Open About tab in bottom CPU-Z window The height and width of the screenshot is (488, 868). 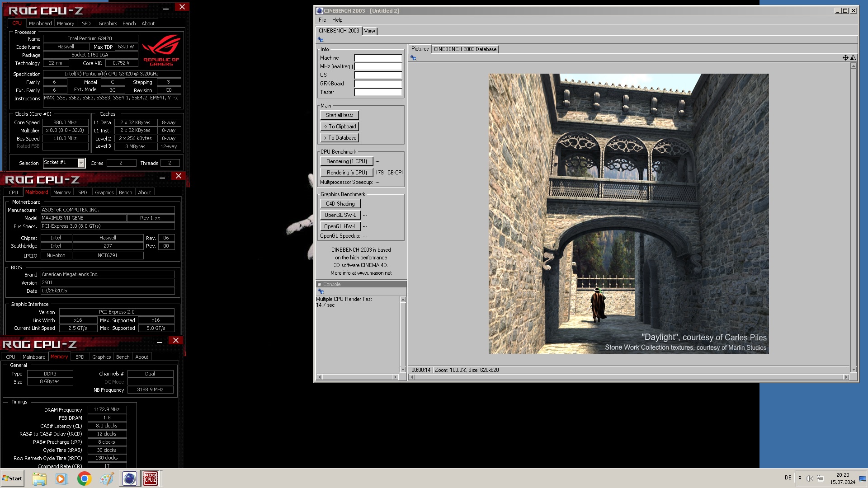tap(142, 357)
